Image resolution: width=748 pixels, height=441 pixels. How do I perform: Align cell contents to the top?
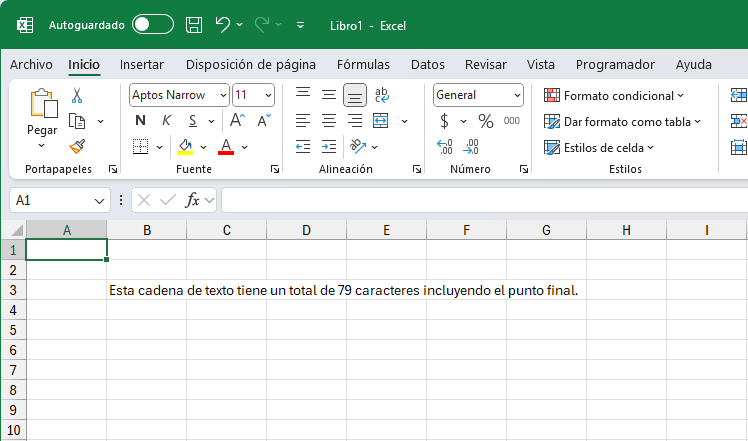coord(303,94)
